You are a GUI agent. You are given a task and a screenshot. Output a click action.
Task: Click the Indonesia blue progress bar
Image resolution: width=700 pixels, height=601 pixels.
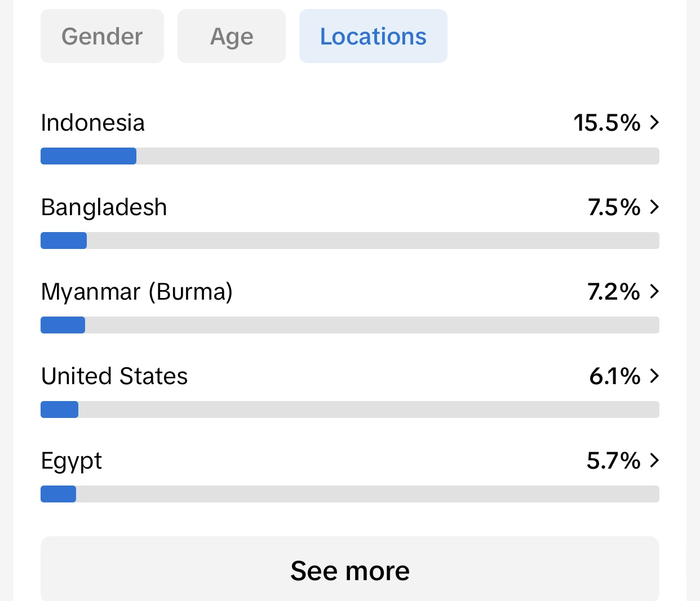pos(88,156)
